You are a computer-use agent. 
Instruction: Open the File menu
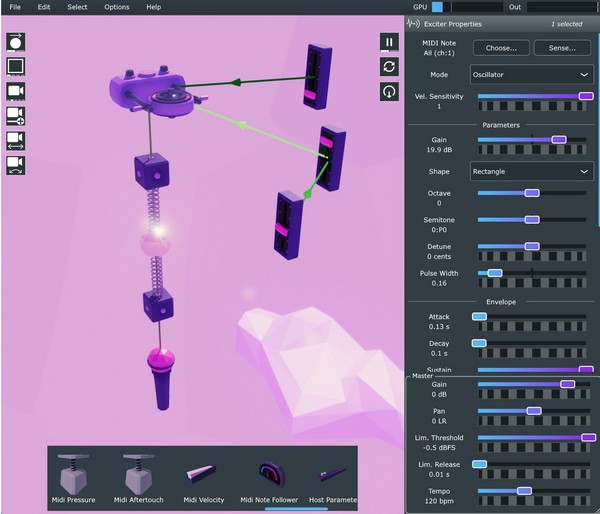pyautogui.click(x=15, y=7)
